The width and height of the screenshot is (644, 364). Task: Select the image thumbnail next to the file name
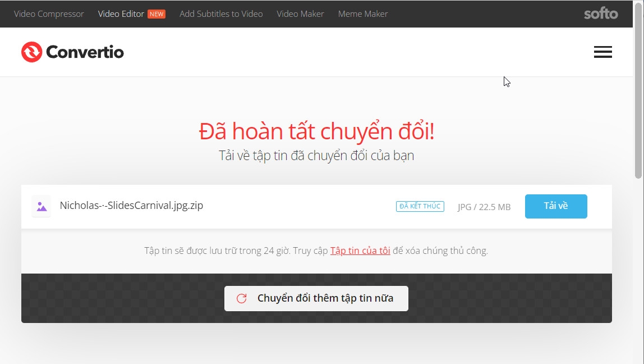(42, 206)
